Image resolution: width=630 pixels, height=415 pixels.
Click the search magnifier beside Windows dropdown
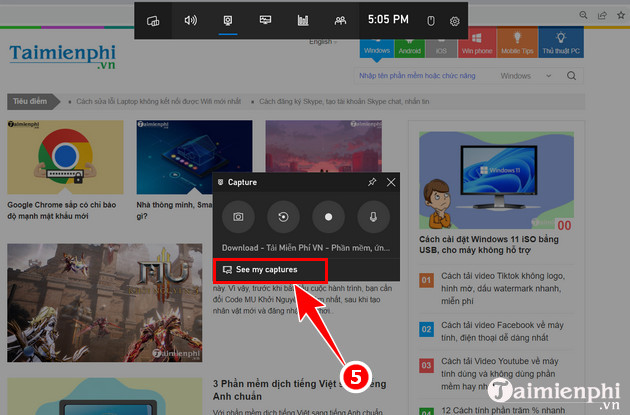point(571,76)
